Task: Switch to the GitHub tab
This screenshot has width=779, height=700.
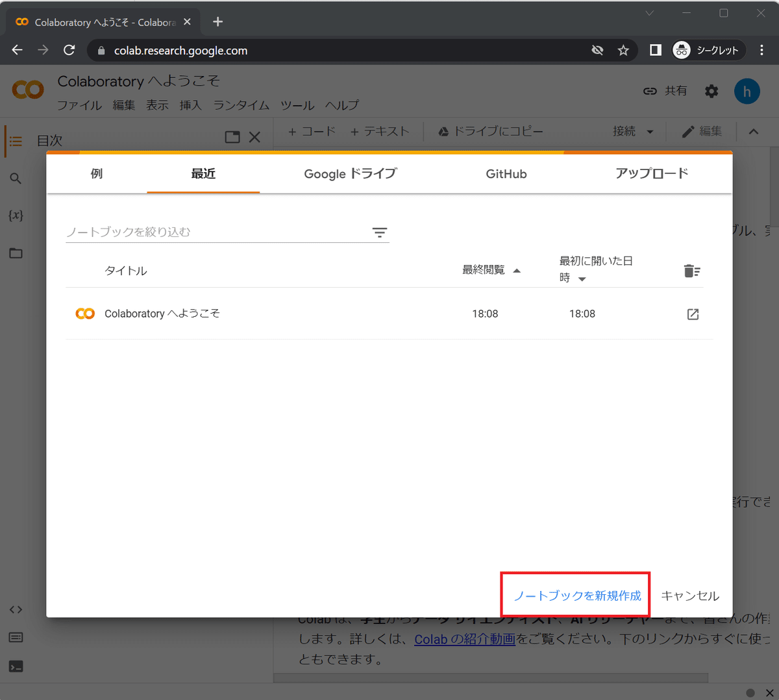Action: pos(506,173)
